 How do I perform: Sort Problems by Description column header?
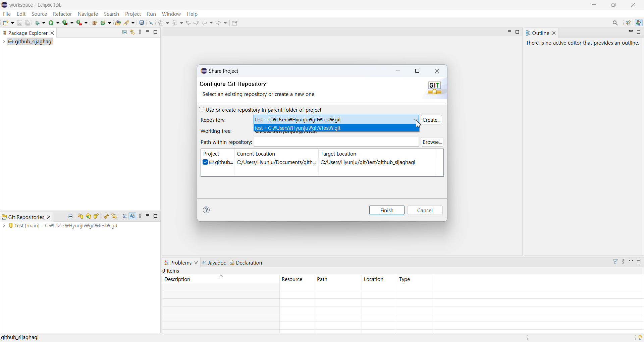pos(221,279)
